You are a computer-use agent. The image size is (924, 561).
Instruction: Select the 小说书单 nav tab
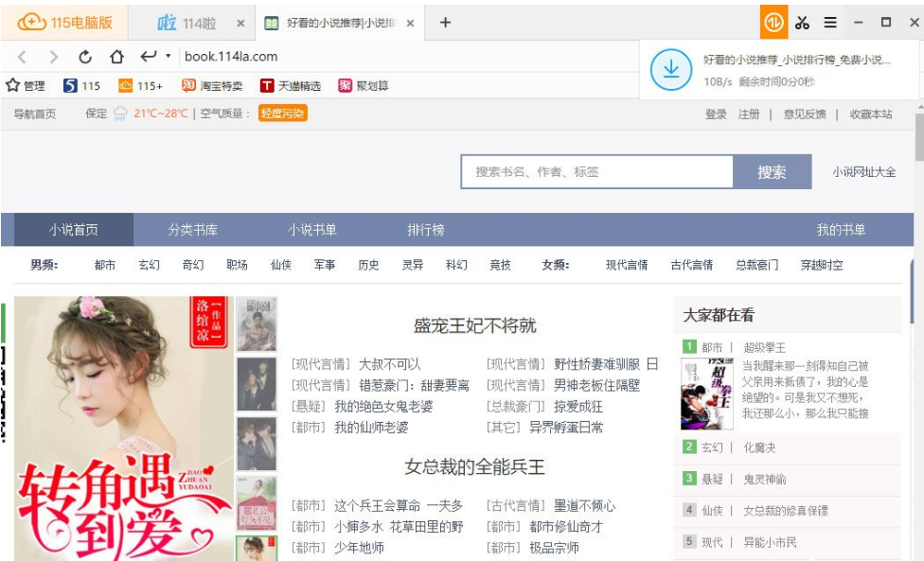[x=312, y=230]
